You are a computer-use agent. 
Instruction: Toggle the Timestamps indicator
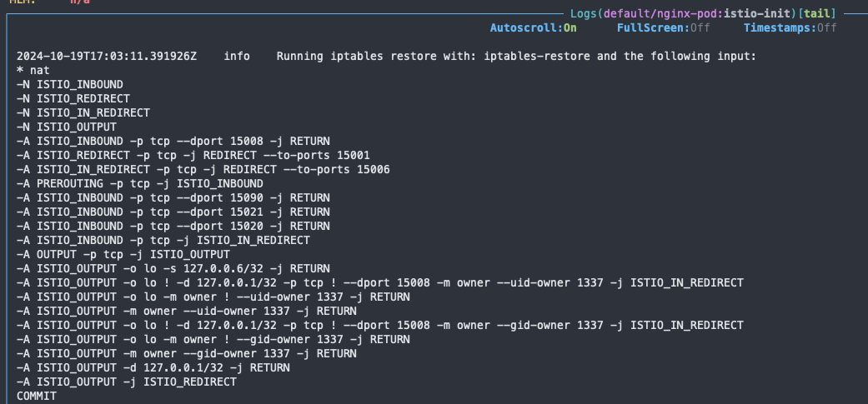click(790, 27)
